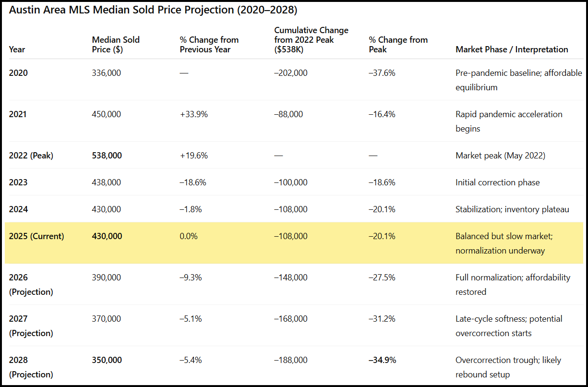Select 'Cumulative Change from 2022 Peak' header
The width and height of the screenshot is (588, 387).
pyautogui.click(x=312, y=39)
